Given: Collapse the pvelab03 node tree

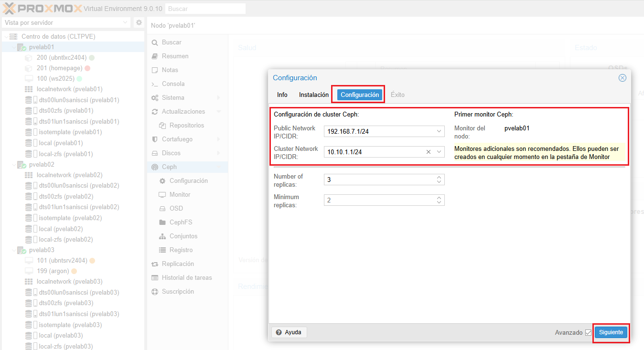Looking at the screenshot, I should 13,250.
